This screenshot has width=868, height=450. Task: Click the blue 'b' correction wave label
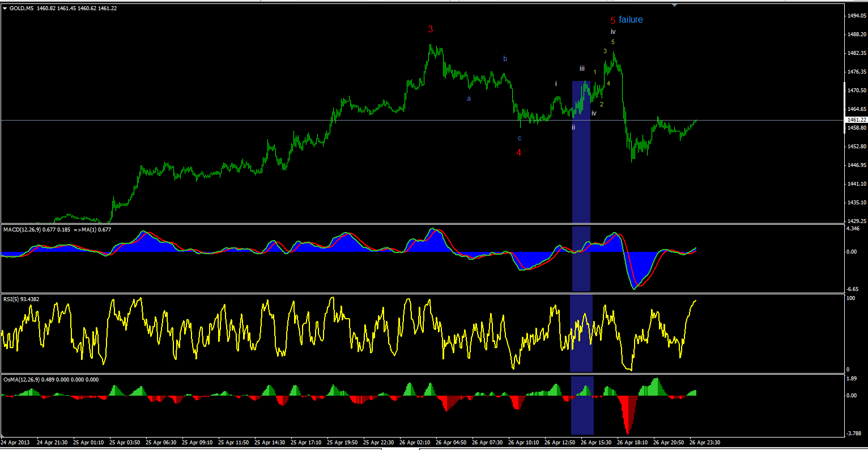coord(505,59)
